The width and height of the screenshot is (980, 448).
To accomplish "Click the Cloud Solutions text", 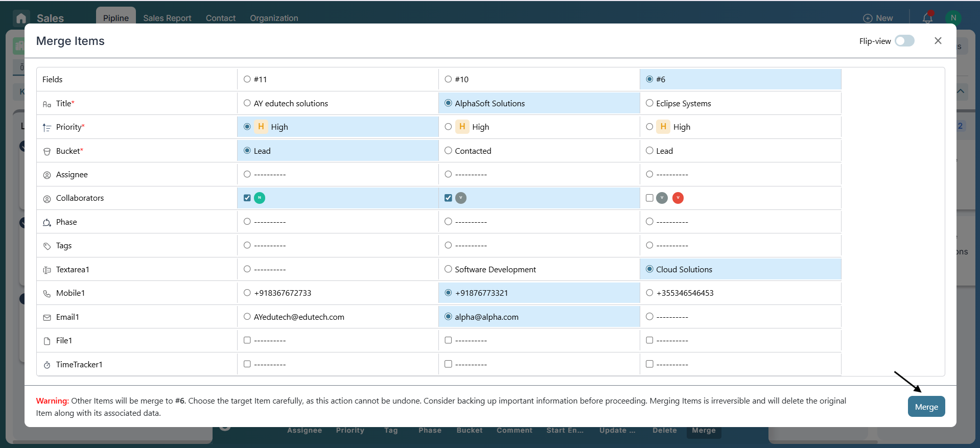I will pyautogui.click(x=684, y=269).
